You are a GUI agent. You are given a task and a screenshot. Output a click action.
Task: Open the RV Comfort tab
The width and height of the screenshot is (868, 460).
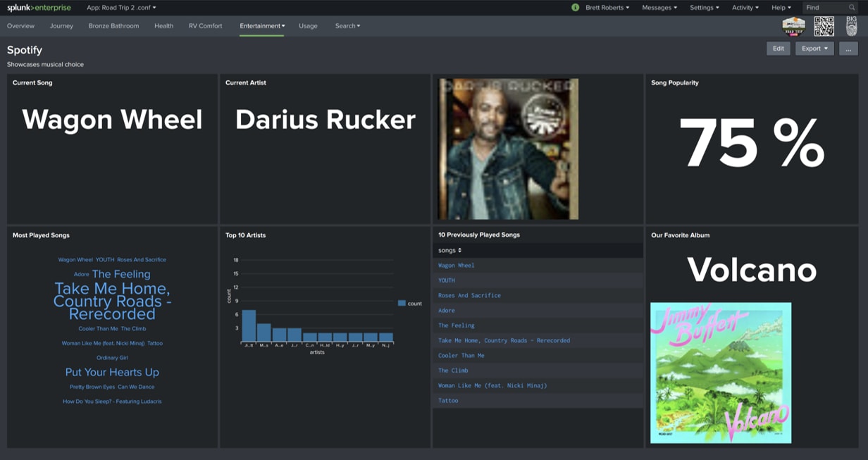click(205, 26)
